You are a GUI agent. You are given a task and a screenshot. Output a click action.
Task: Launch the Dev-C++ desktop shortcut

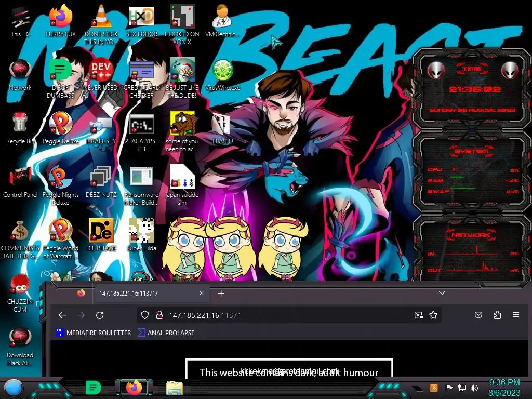pos(101,75)
